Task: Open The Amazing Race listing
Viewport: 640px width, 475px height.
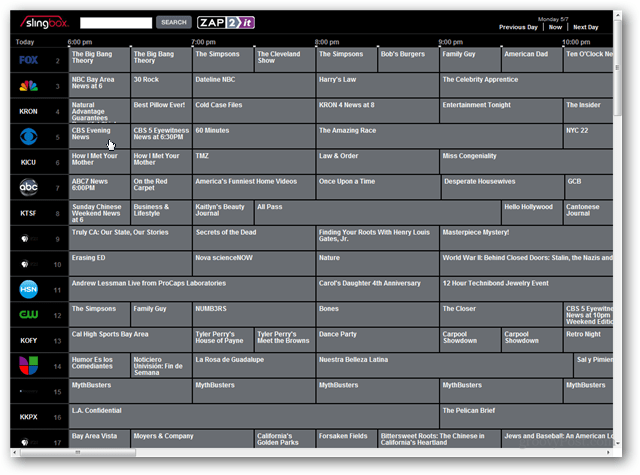Action: point(439,136)
